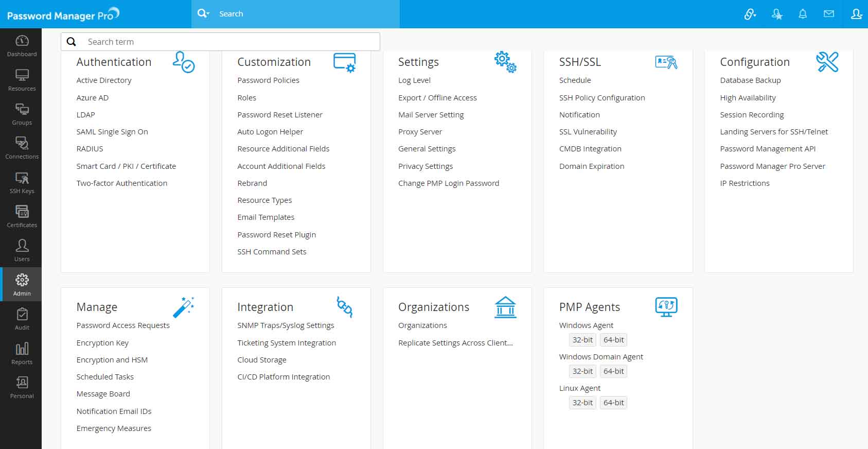
Task: Open Ticketing System Integration
Action: 287,343
